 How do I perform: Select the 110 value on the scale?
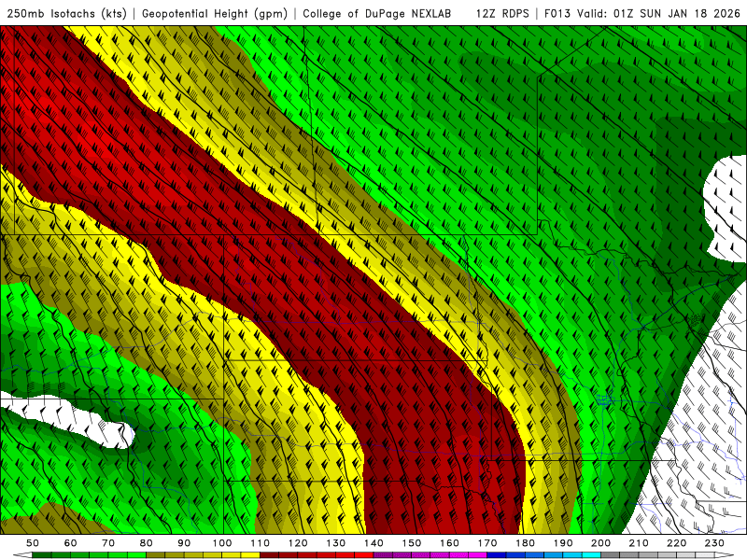261,543
